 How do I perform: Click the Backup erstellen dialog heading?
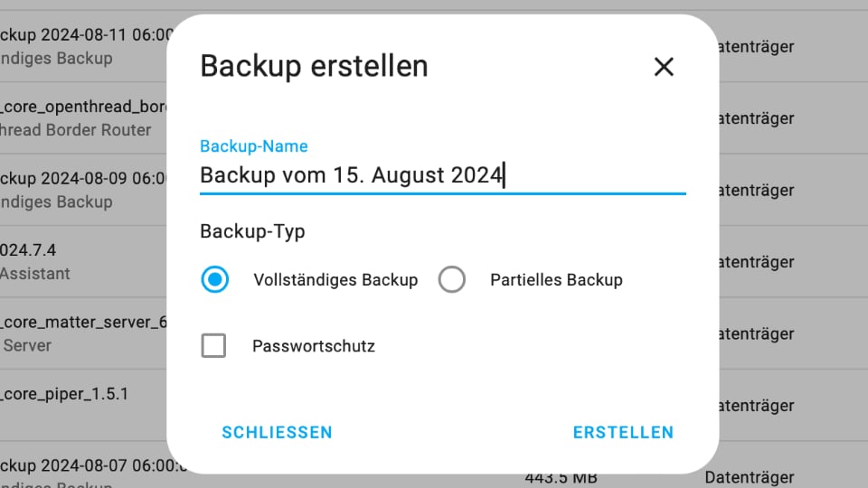pos(314,66)
